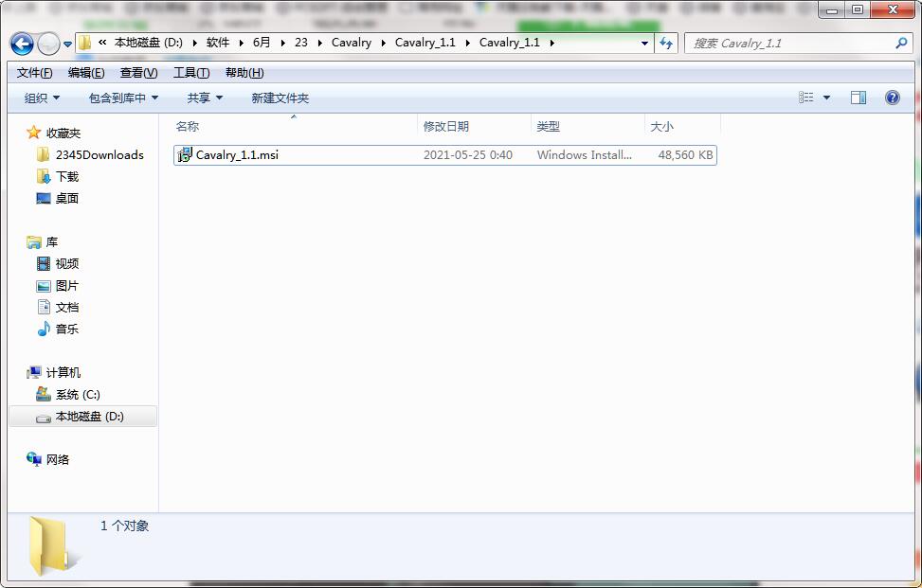Open the 音乐 library
Viewport: 922px width, 588px height.
(x=67, y=329)
